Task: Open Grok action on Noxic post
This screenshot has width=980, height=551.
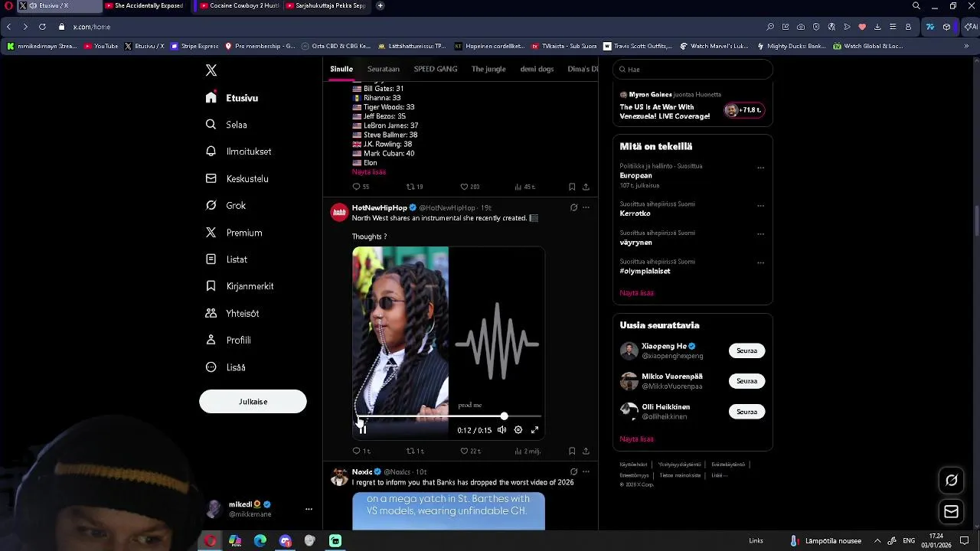Action: pos(573,471)
